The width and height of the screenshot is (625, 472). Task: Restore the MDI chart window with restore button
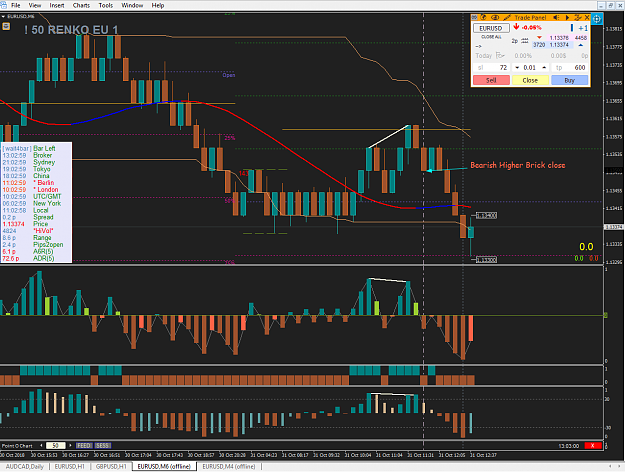pos(611,5)
